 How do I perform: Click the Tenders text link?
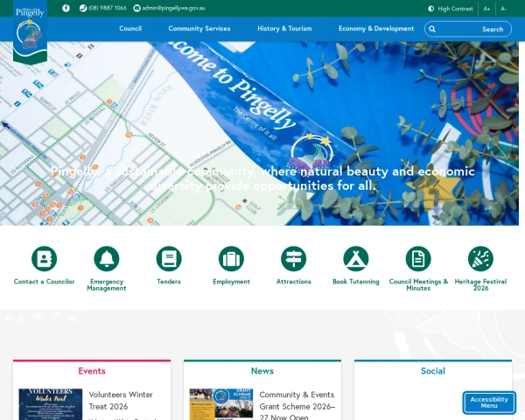(169, 282)
